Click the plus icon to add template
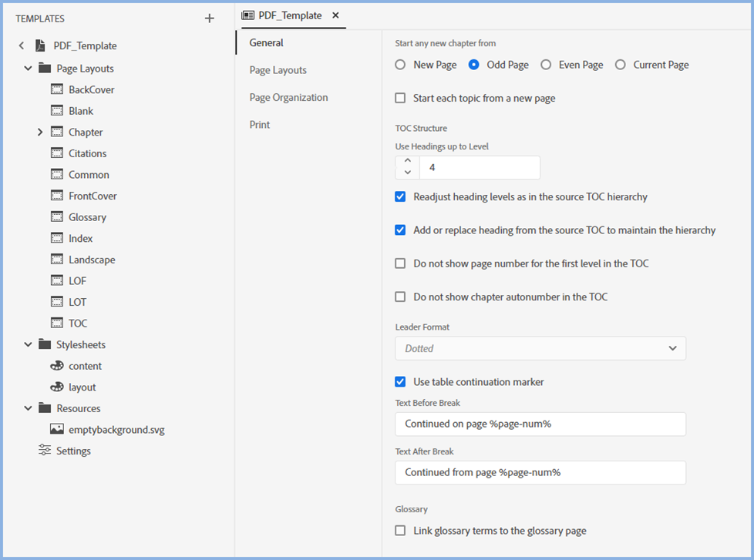The image size is (754, 560). click(x=209, y=18)
